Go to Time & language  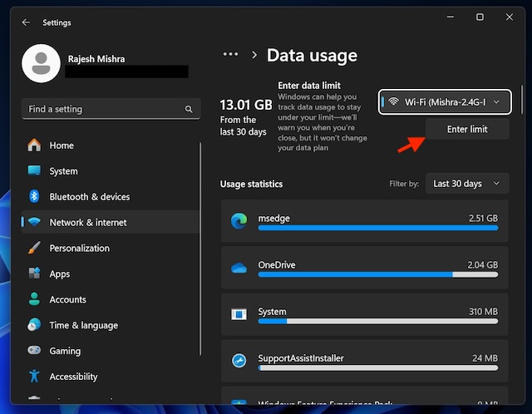[111, 325]
